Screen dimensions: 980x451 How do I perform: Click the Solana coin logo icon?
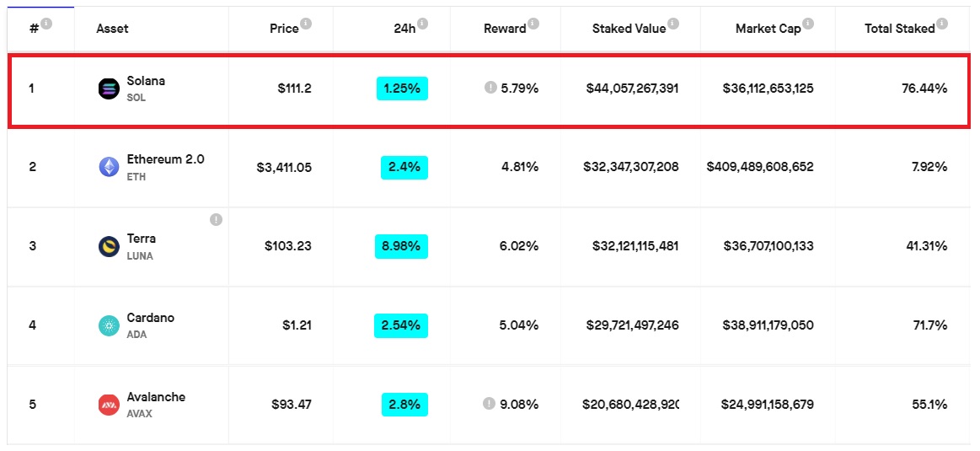(109, 89)
